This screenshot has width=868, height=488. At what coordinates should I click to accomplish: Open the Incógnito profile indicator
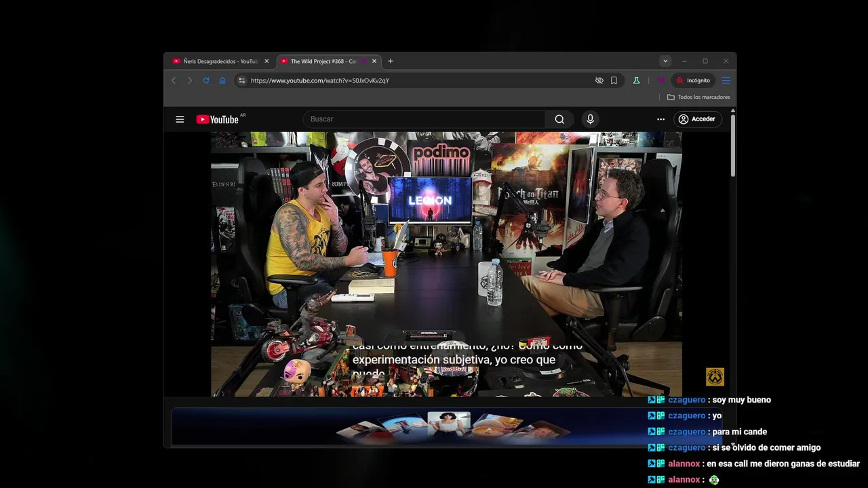point(693,81)
